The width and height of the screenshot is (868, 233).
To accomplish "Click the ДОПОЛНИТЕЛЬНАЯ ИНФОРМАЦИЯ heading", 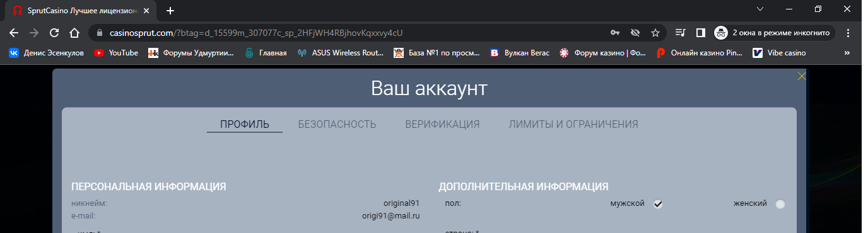I will point(523,187).
